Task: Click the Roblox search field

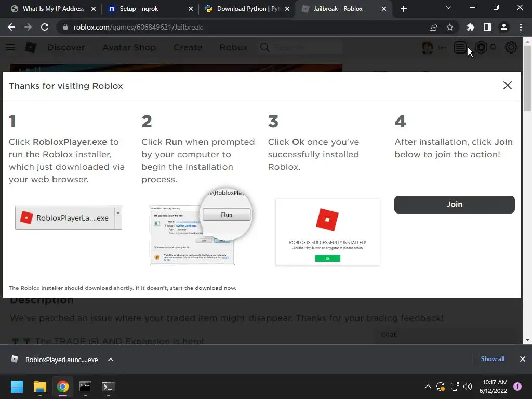Action: [300, 47]
